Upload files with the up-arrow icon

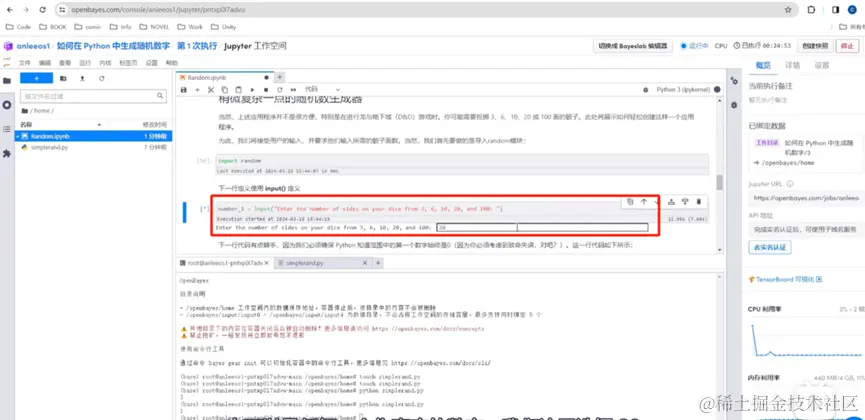point(82,78)
